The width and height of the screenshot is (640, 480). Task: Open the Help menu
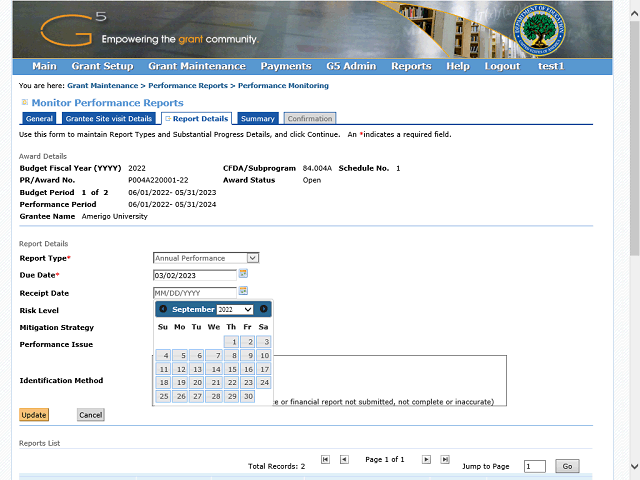coord(458,66)
